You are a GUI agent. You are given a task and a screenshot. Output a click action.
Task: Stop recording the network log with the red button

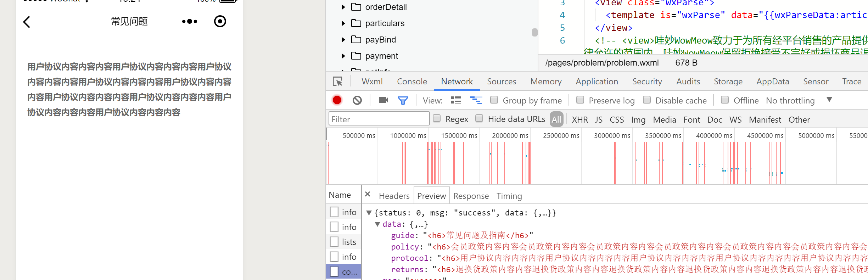click(337, 100)
